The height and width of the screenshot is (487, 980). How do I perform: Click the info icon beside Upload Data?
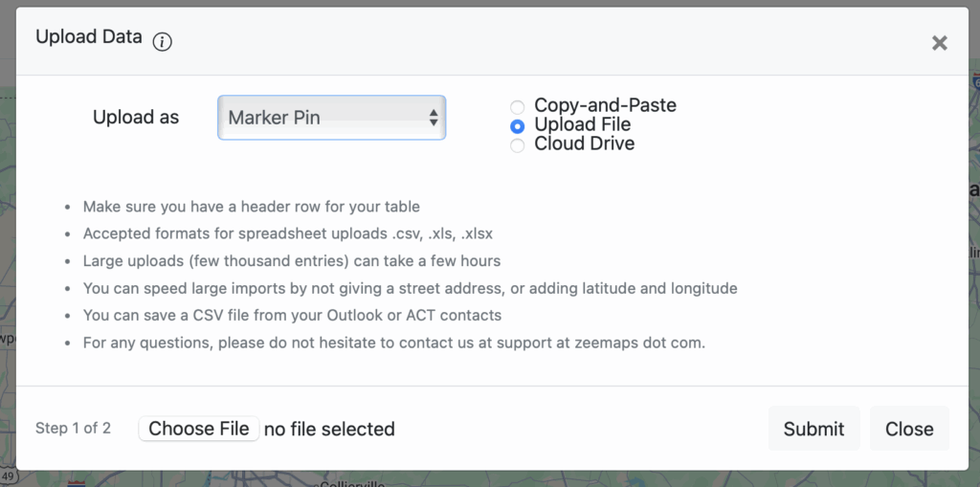(163, 41)
